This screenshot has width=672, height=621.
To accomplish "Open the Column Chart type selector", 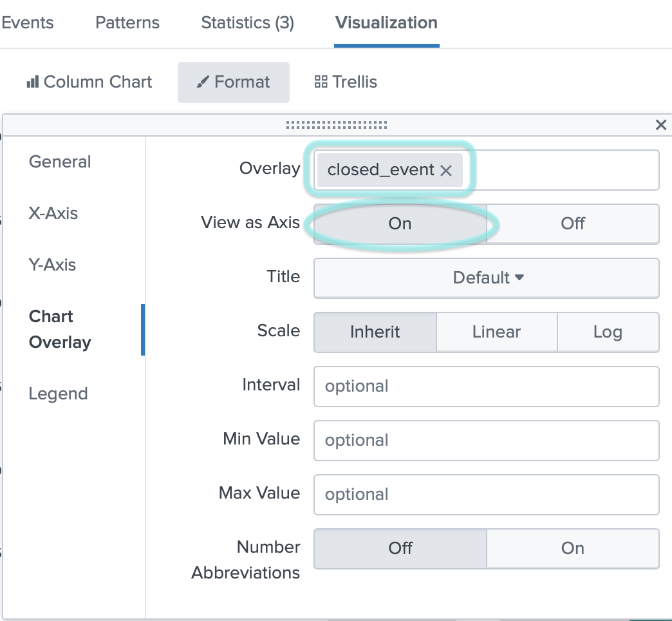I will (89, 82).
